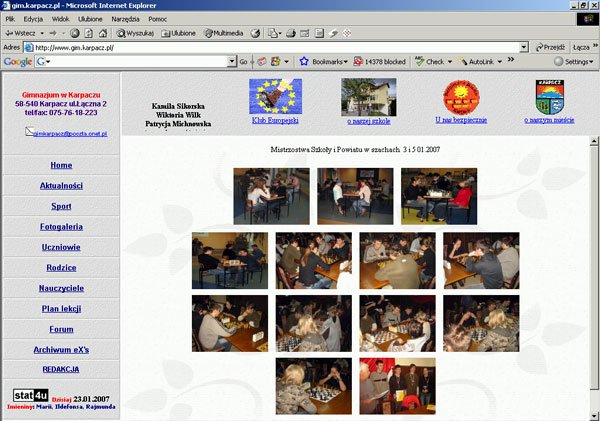Click the o naszej szkole link
This screenshot has width=600, height=421.
point(369,121)
